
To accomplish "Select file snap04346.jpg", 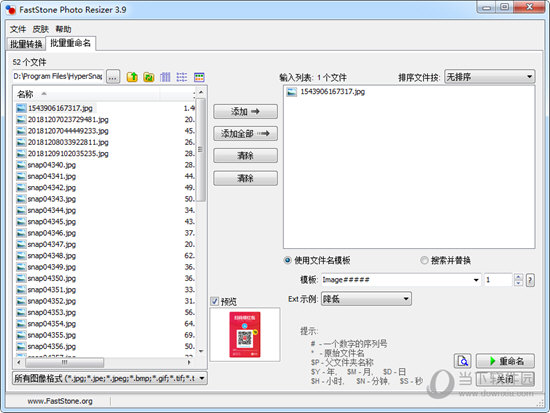I will pos(52,233).
